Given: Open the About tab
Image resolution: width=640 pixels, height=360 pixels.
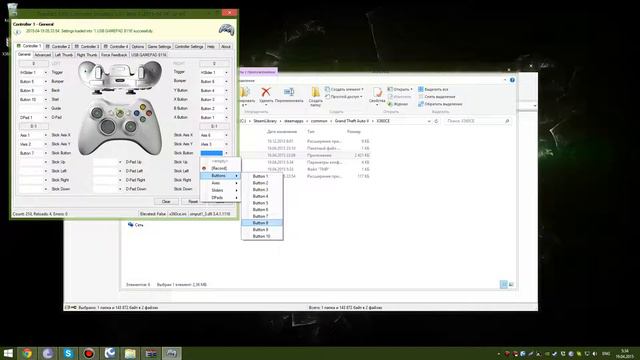Looking at the screenshot, I should click(226, 47).
